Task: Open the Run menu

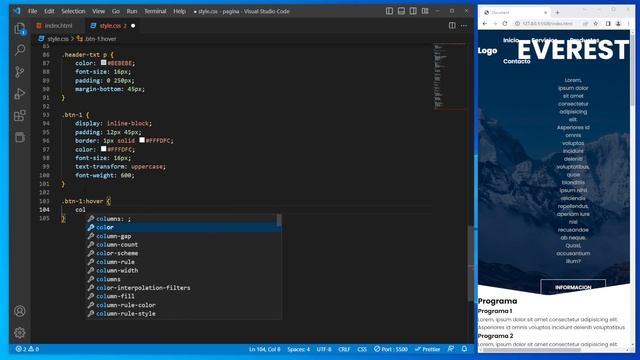Action: 132,11
